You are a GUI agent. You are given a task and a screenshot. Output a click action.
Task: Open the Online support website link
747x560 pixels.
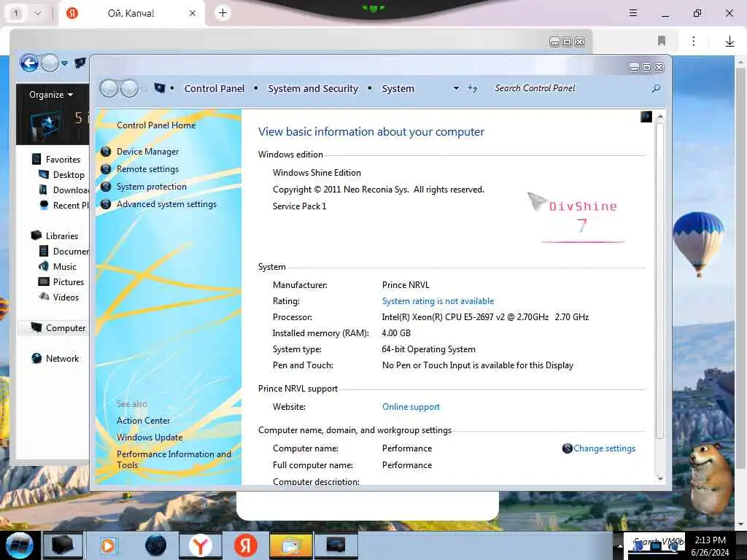coord(411,407)
